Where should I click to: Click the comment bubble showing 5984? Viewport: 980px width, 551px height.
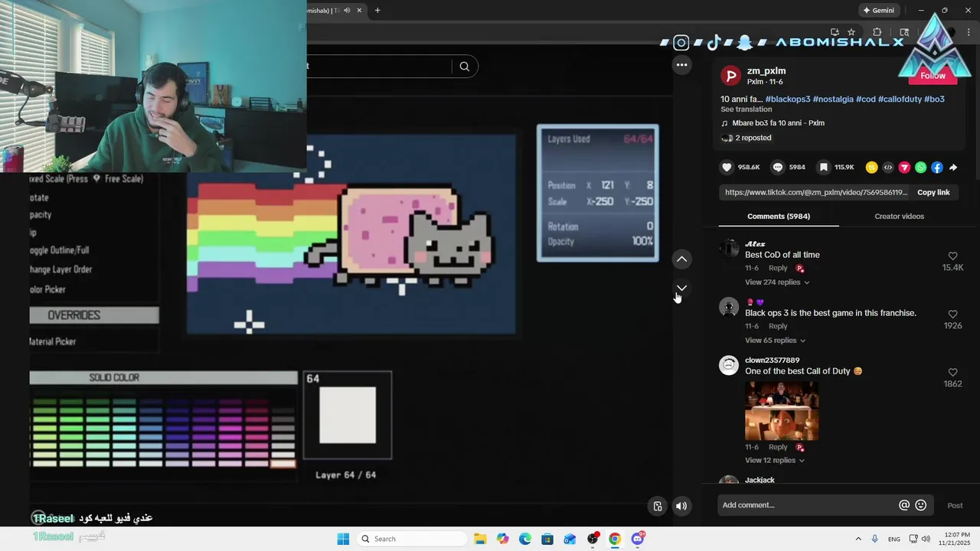[777, 168]
